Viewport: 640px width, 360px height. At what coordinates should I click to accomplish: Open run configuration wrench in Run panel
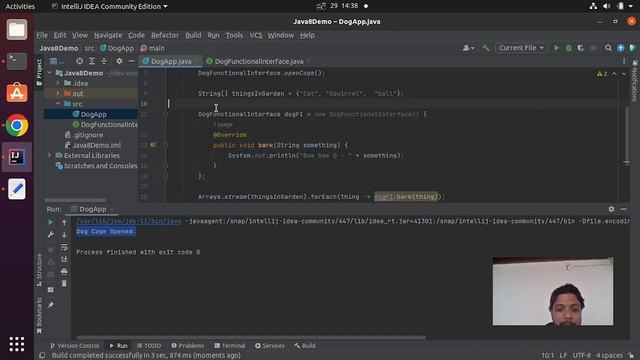click(x=51, y=235)
